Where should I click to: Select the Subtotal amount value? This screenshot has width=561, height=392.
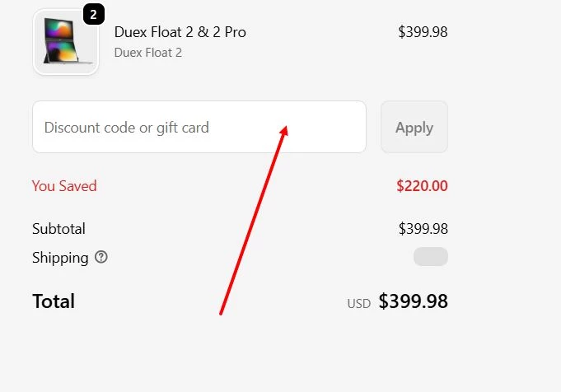click(423, 229)
